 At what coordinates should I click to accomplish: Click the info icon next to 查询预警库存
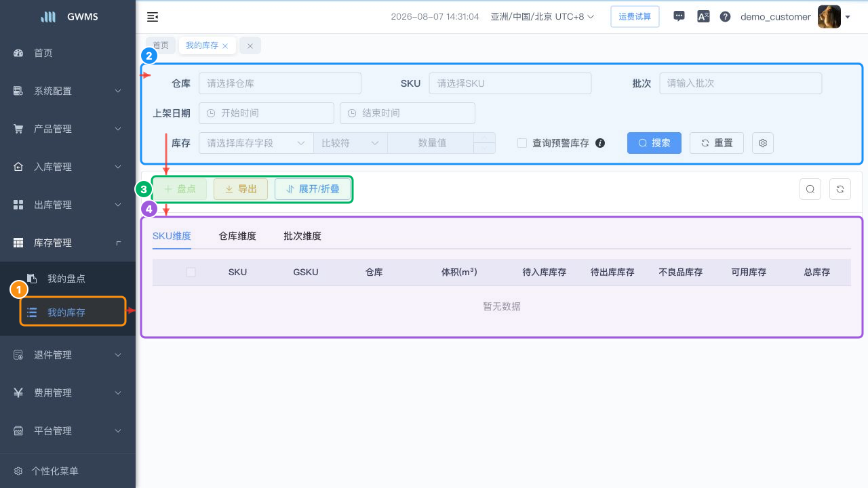tap(600, 143)
